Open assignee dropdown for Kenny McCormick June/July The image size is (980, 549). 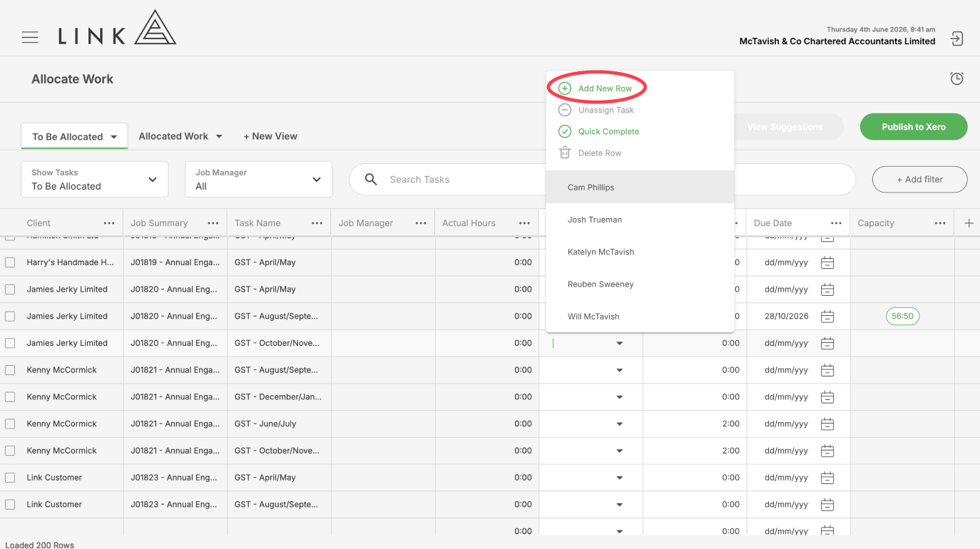(619, 424)
